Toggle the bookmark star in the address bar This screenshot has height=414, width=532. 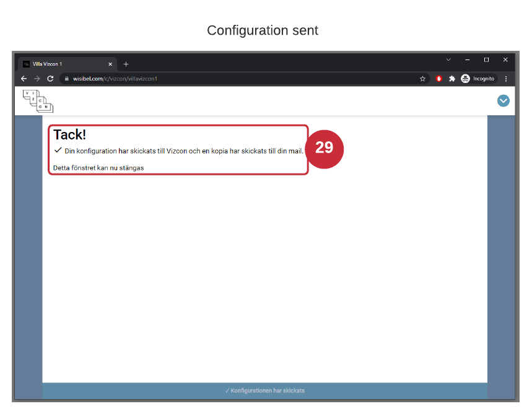(x=422, y=79)
